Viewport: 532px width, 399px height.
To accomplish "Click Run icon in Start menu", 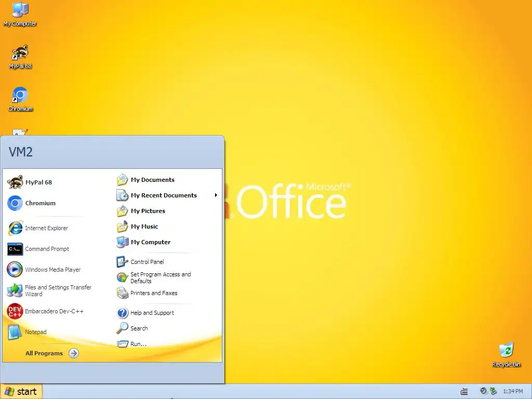I will [122, 344].
